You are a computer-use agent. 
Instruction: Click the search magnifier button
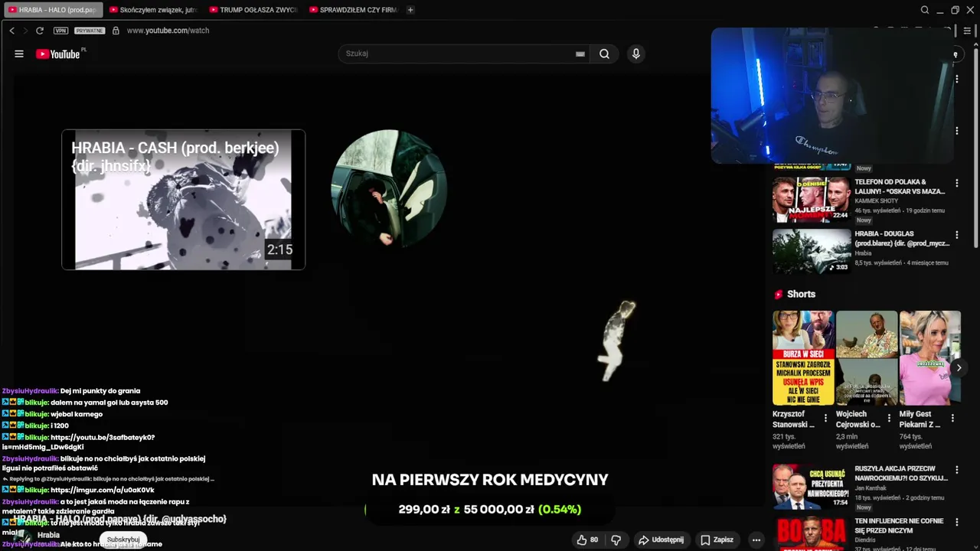point(605,54)
